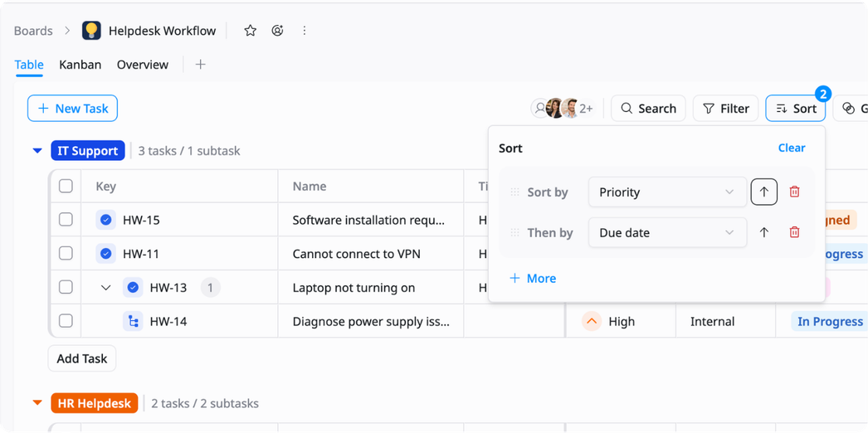Open task Cannot connect to VPN
Screen dimensions: 868x433
[357, 254]
